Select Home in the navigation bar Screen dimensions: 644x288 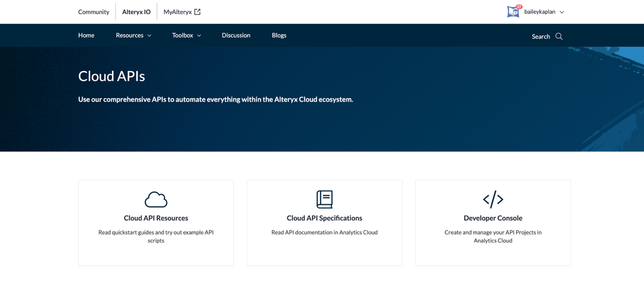tap(86, 35)
